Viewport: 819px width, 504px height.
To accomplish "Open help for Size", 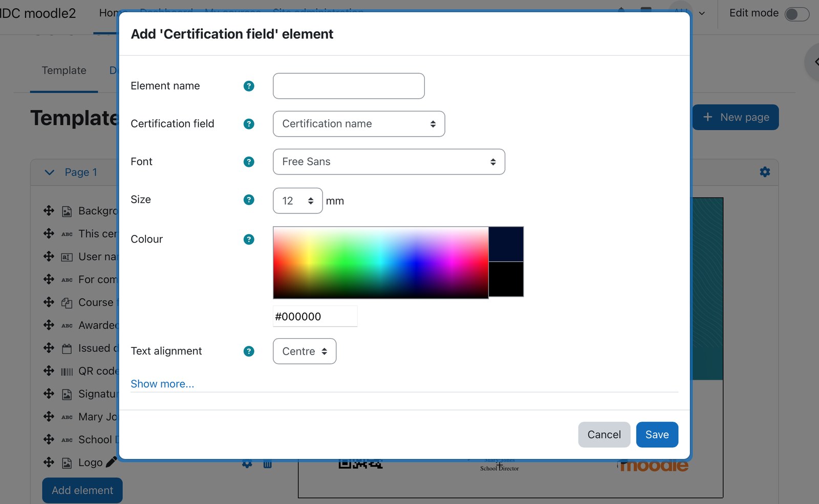I will (x=249, y=200).
